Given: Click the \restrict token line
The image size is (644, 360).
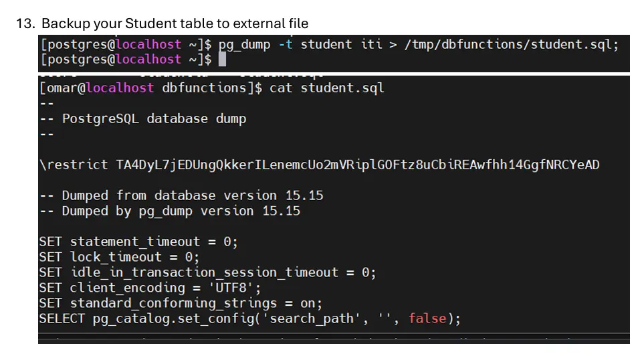Looking at the screenshot, I should pos(319,165).
